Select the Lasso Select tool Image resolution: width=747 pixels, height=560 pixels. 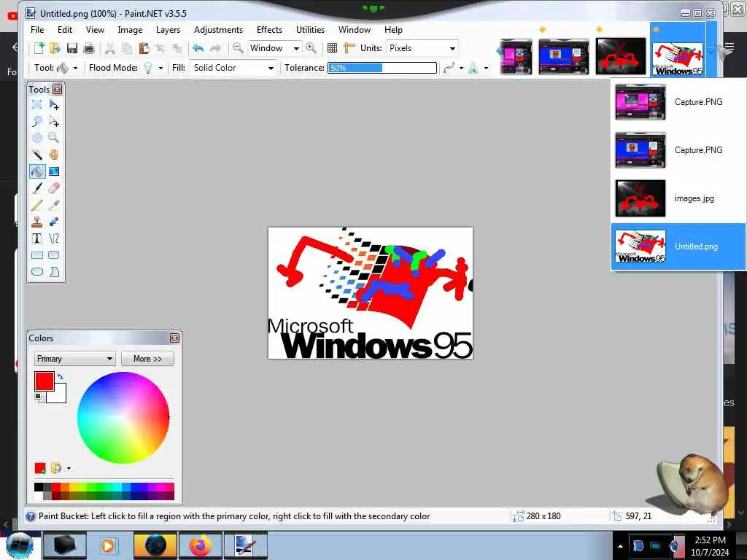click(x=37, y=121)
